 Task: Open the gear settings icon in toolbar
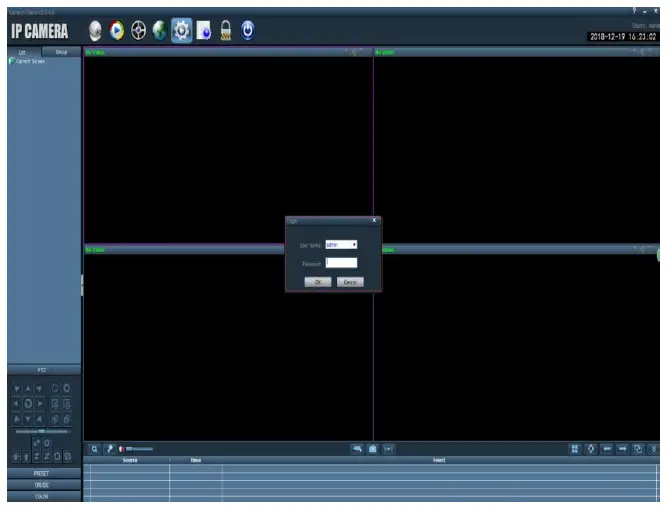181,30
